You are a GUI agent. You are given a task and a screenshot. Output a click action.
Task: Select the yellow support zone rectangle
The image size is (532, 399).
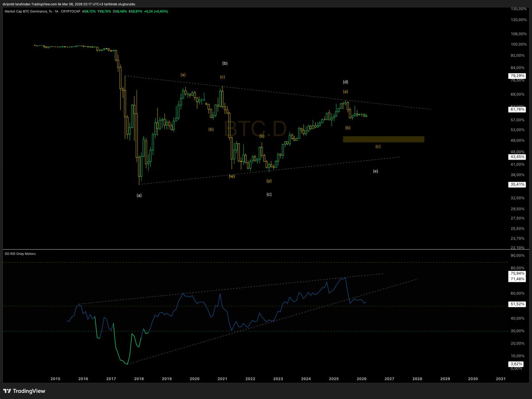[x=383, y=139]
